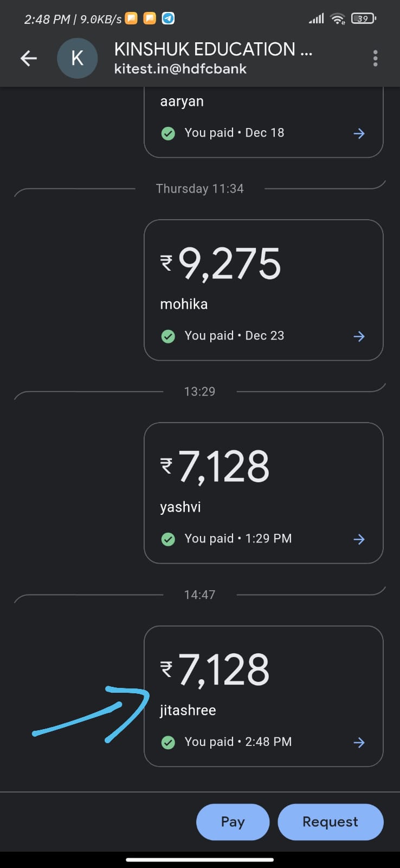The width and height of the screenshot is (400, 868).
Task: Tap the K contact avatar
Action: [78, 58]
